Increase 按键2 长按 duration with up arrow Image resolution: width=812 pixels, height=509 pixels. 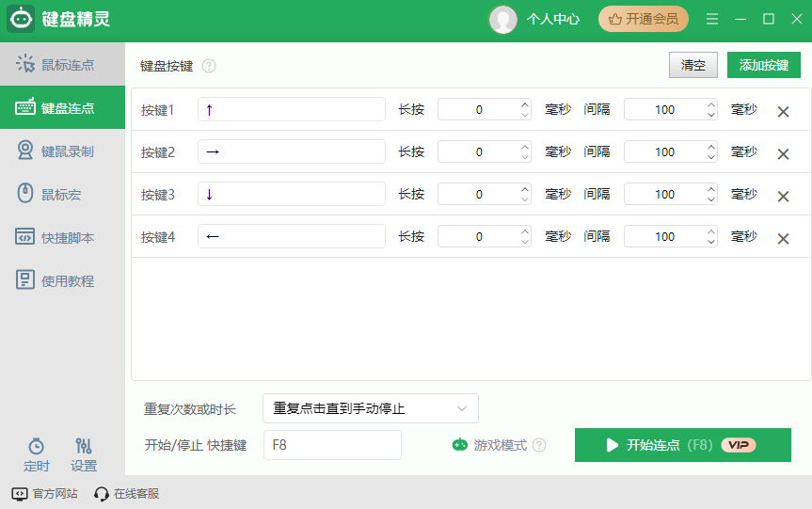coord(525,147)
